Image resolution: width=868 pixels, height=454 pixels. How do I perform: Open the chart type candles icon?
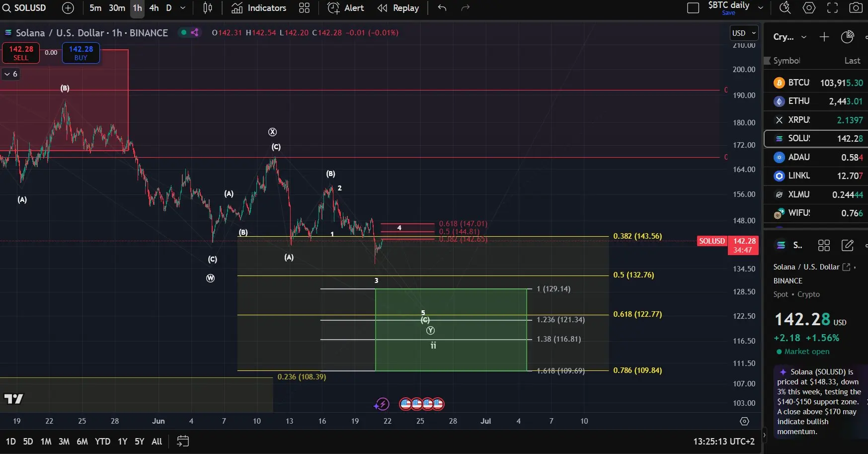(x=208, y=8)
